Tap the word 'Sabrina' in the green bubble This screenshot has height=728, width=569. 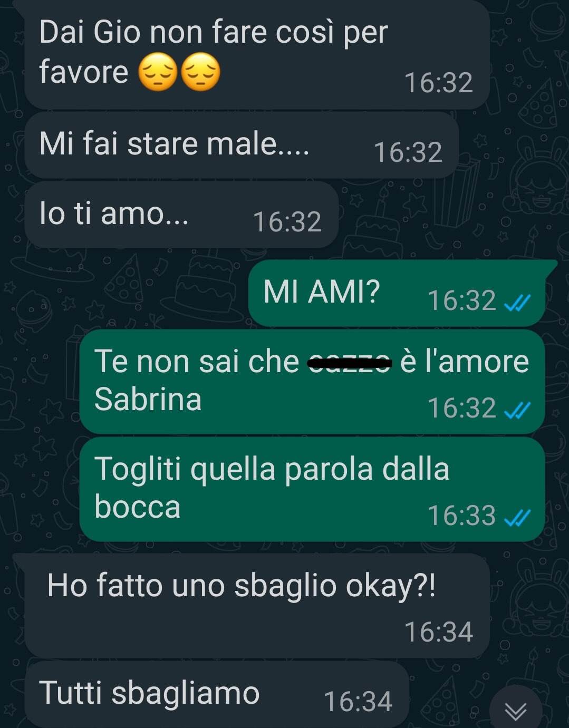click(x=148, y=399)
